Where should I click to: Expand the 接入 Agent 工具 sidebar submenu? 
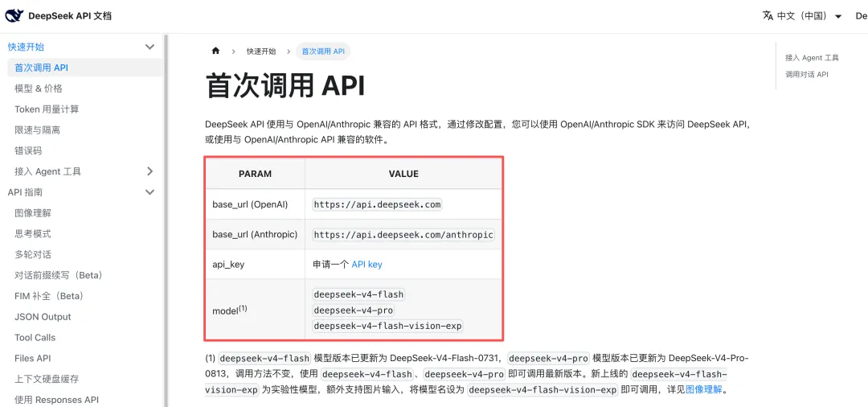tap(149, 171)
